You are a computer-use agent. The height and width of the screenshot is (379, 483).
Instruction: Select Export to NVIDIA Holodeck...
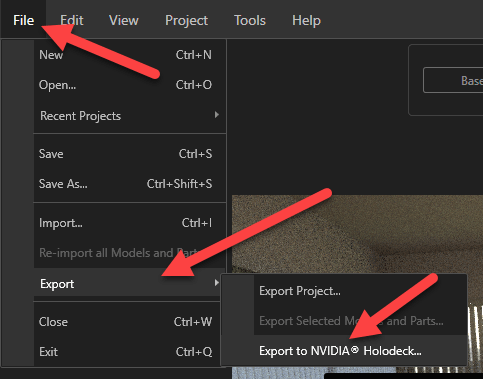click(x=360, y=351)
